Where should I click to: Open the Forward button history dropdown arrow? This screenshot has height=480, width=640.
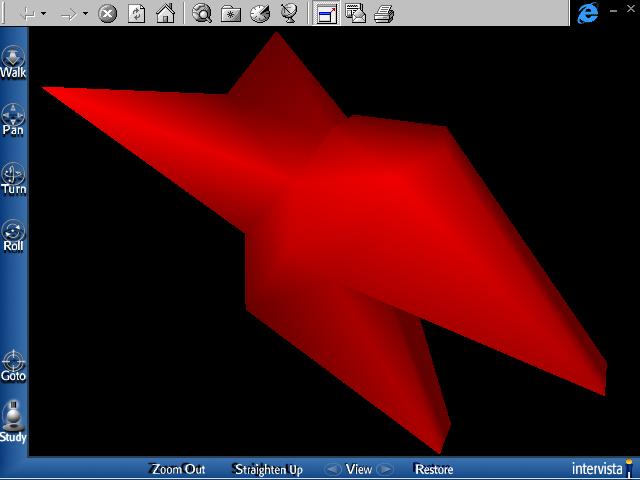[x=85, y=13]
